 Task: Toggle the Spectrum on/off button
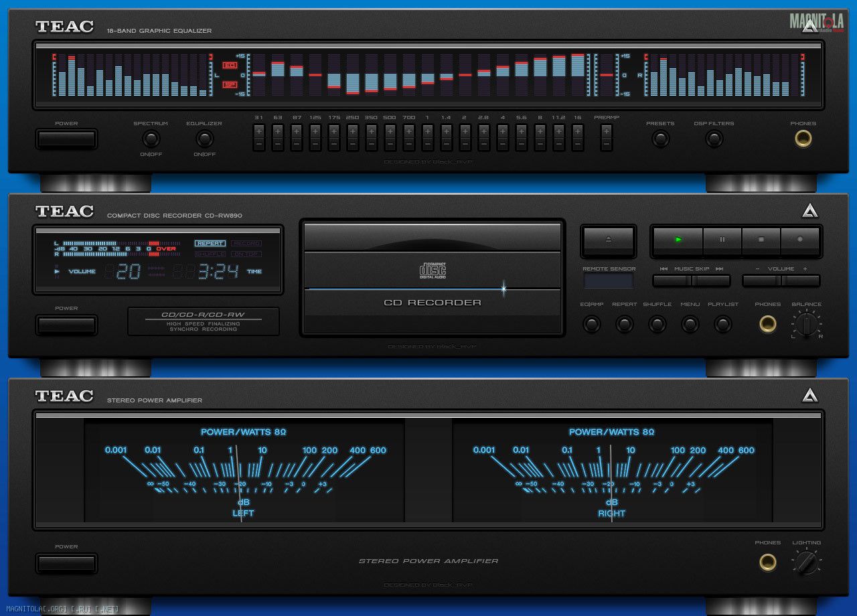(151, 139)
